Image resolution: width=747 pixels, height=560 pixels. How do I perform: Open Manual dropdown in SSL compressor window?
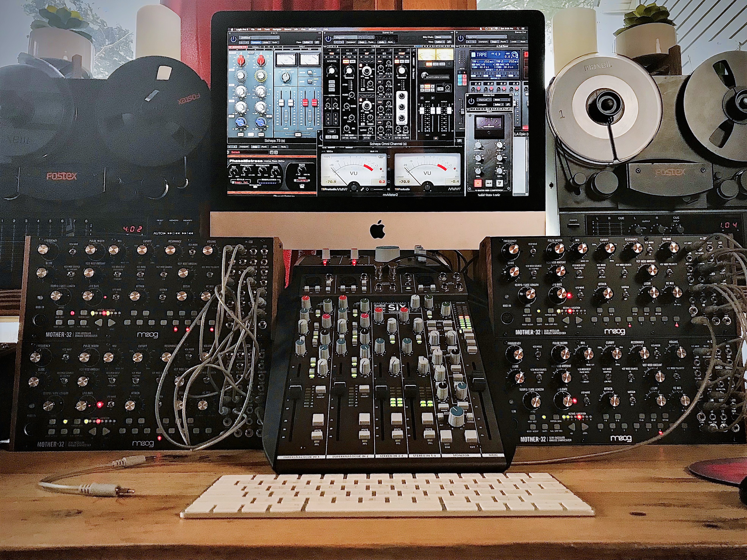(484, 99)
